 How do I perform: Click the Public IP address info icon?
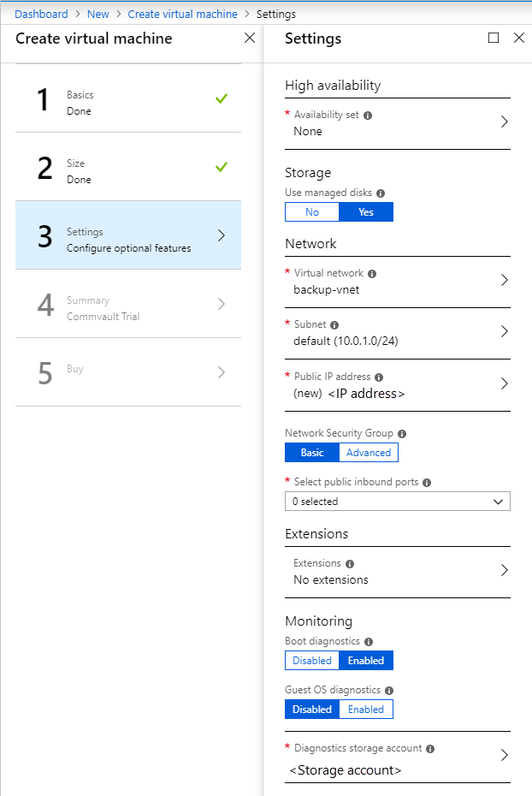(x=379, y=377)
